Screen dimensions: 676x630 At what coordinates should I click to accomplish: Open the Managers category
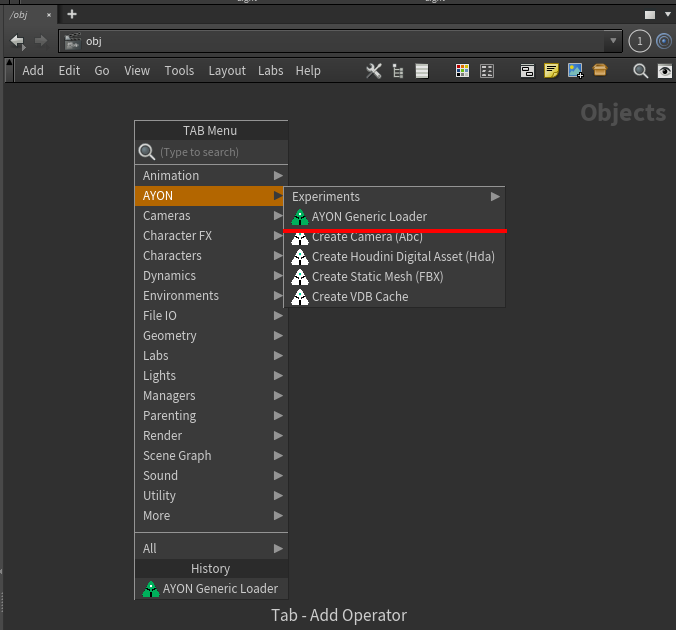click(211, 395)
